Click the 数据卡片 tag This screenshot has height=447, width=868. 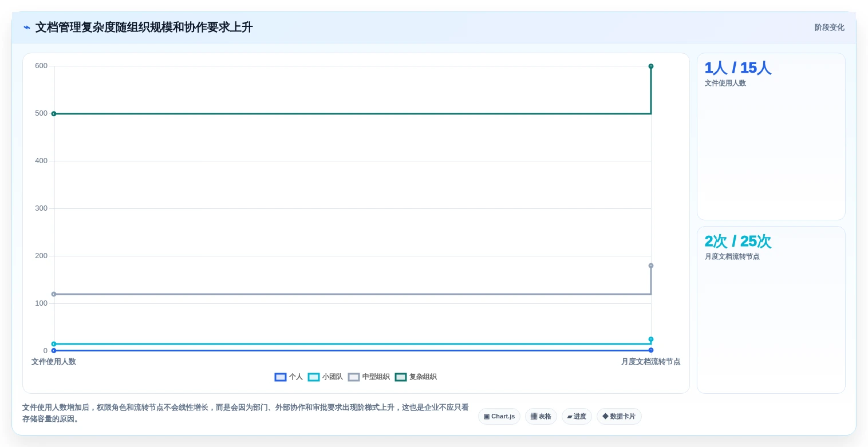(x=619, y=417)
